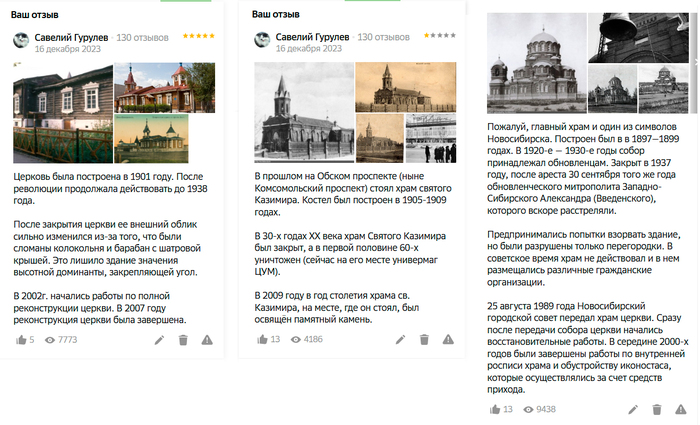Delete the review about the church built in 1901
The image size is (700, 425).
coord(183,340)
